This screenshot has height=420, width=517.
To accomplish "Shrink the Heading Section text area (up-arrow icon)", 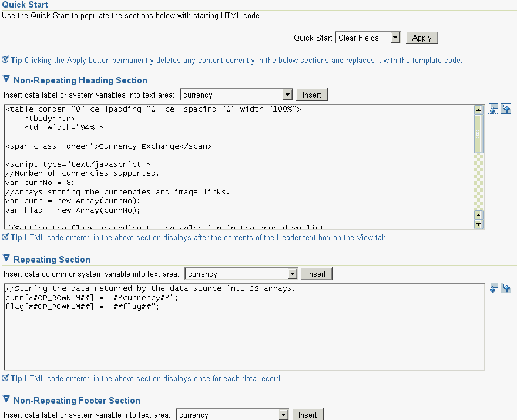I will click(x=506, y=109).
